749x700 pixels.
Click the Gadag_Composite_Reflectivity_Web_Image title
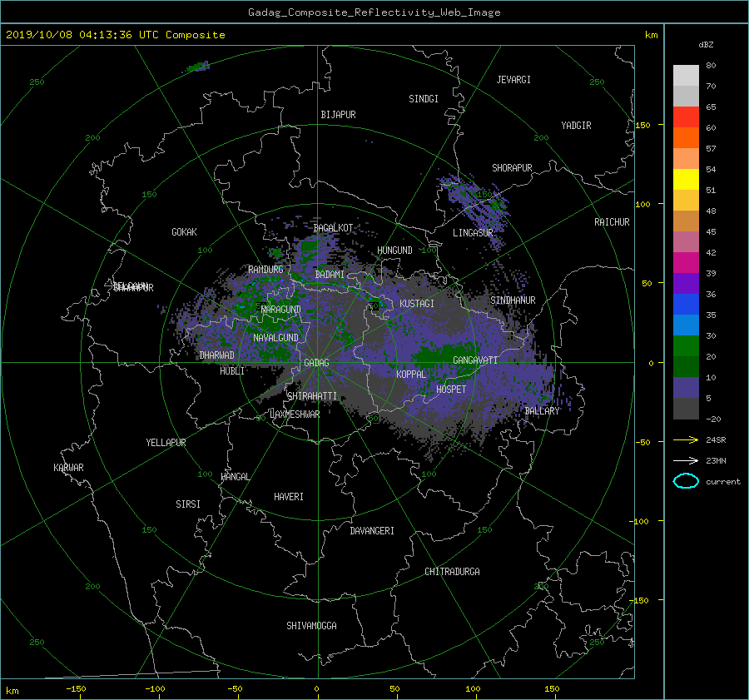pyautogui.click(x=374, y=12)
